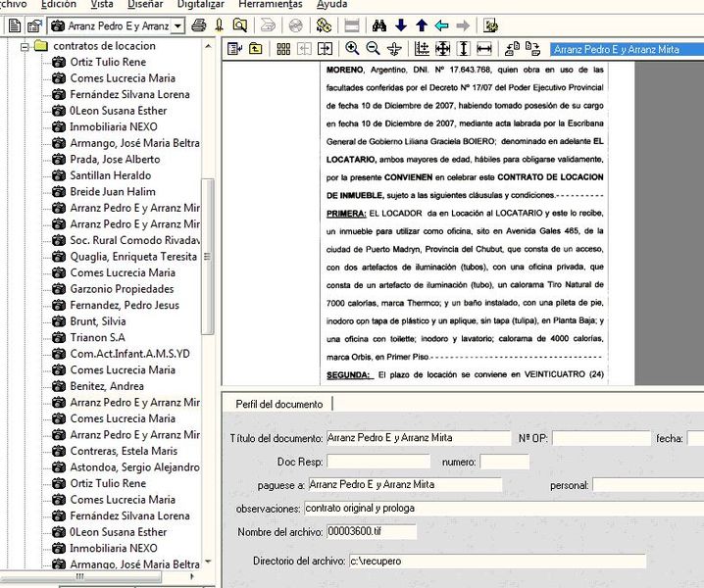Click the Doc Resp input field
The height and width of the screenshot is (588, 704).
[378, 462]
